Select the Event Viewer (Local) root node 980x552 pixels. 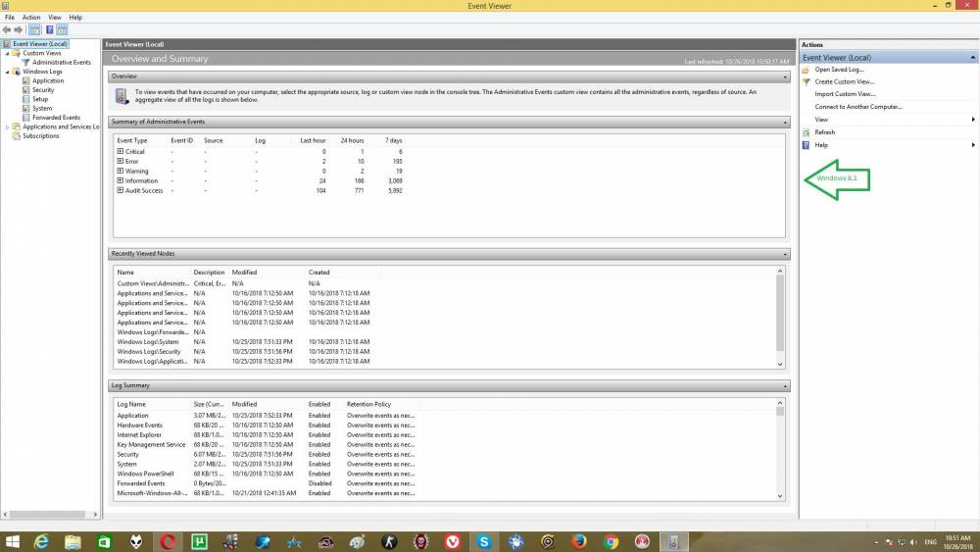[40, 44]
